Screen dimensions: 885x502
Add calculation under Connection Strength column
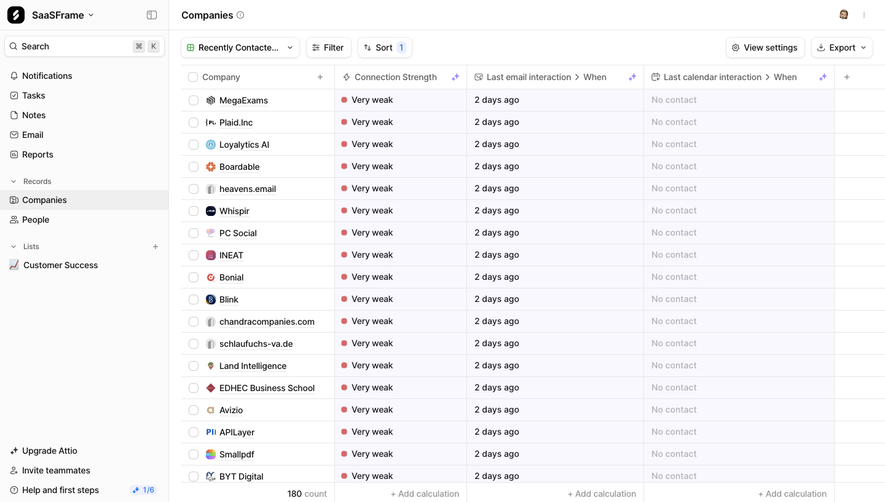pos(425,494)
